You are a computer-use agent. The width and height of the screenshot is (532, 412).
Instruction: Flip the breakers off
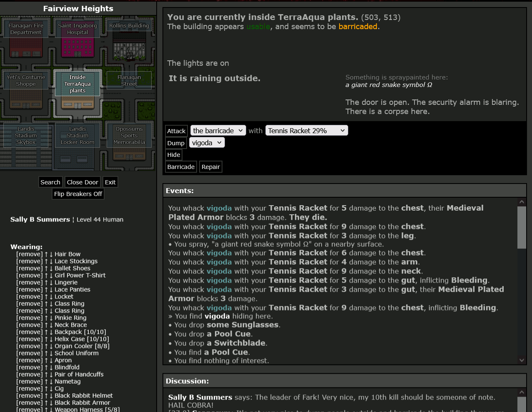[x=78, y=194]
